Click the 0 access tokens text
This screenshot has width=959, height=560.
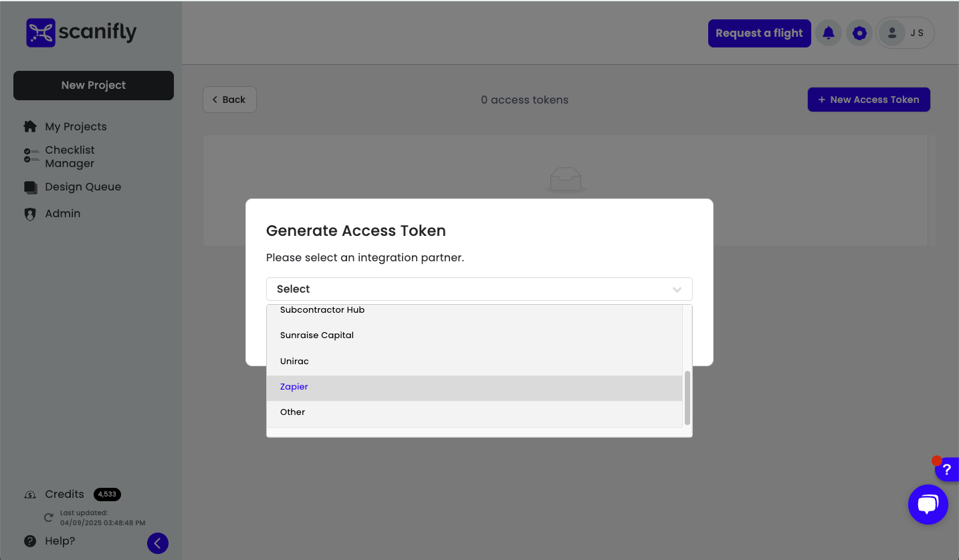pyautogui.click(x=525, y=100)
